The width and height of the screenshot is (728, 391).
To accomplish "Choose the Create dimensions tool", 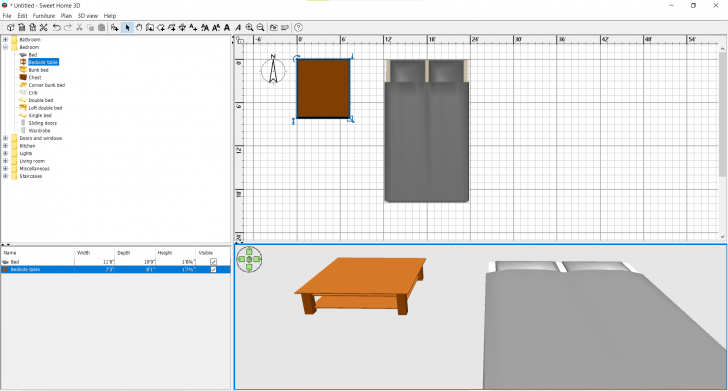I will click(x=182, y=28).
